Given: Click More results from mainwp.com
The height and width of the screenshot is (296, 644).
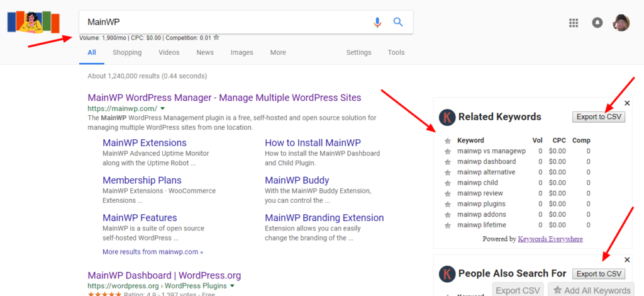Looking at the screenshot, I should click(x=153, y=252).
